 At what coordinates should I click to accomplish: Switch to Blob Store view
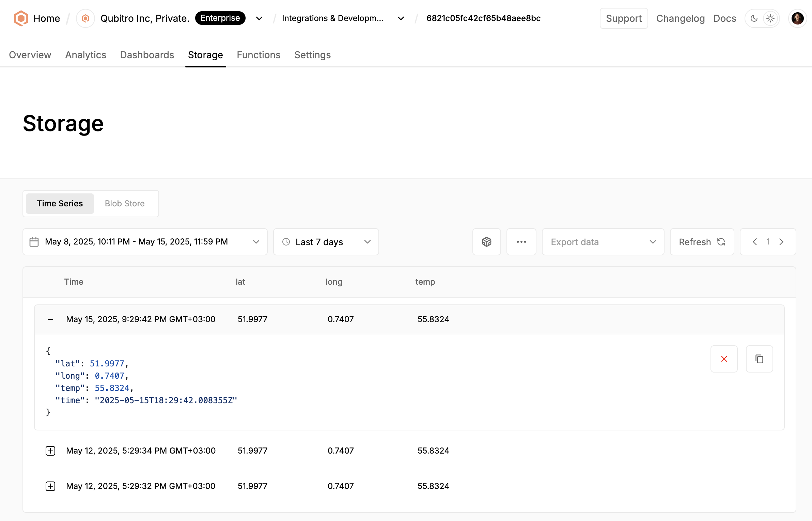pos(125,204)
